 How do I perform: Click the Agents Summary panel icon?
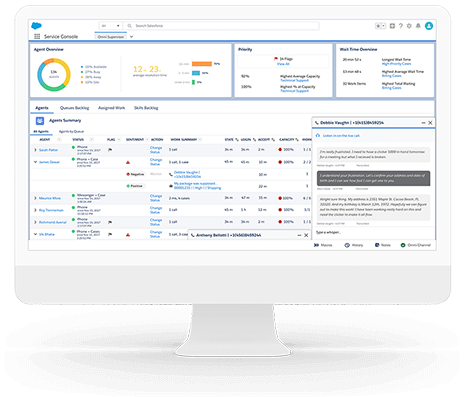[x=40, y=121]
